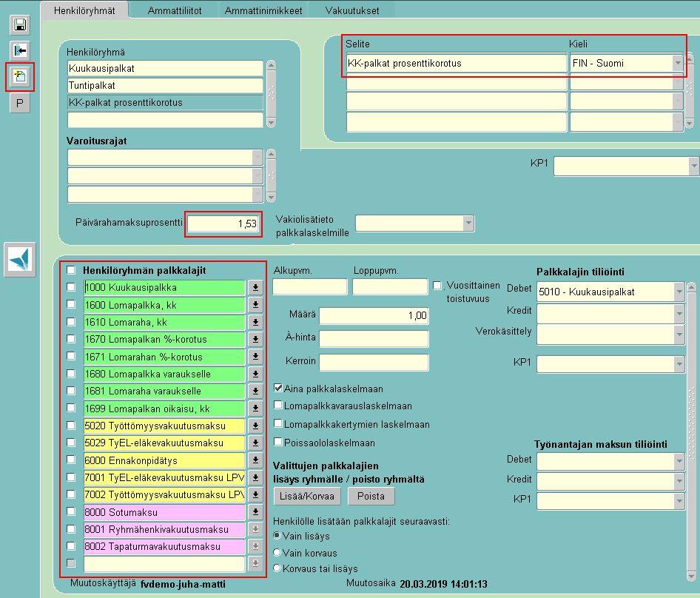Click download arrow beside 1670 Lomapalkan %-korotus

point(255,339)
